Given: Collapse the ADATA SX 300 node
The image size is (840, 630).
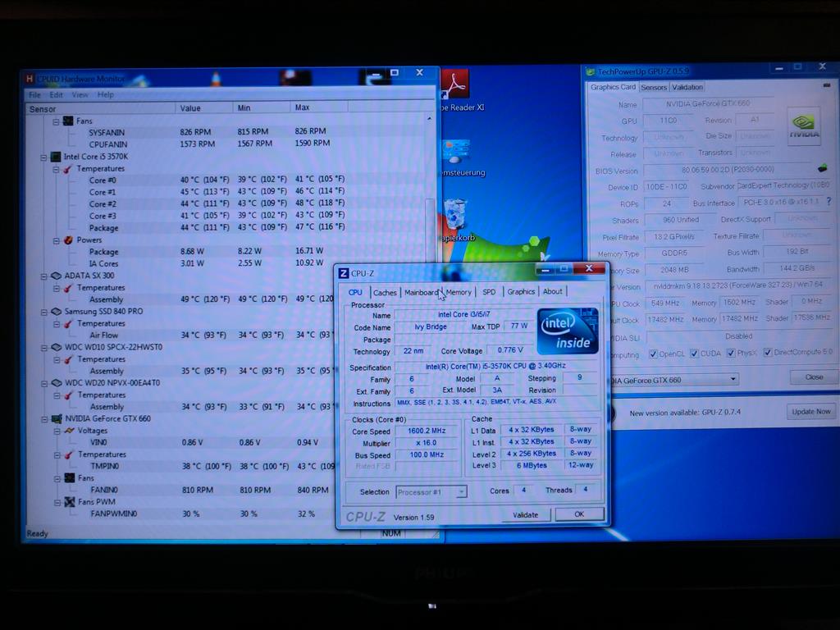Looking at the screenshot, I should pos(44,276).
